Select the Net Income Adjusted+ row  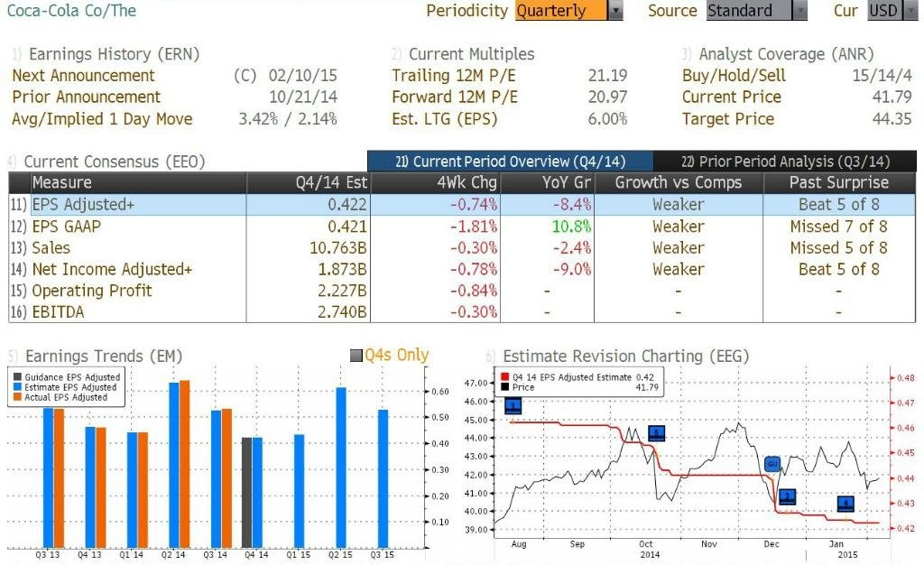tap(462, 269)
